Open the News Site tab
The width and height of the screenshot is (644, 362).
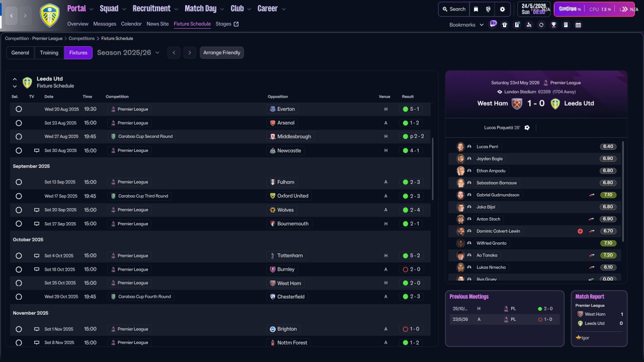point(157,24)
